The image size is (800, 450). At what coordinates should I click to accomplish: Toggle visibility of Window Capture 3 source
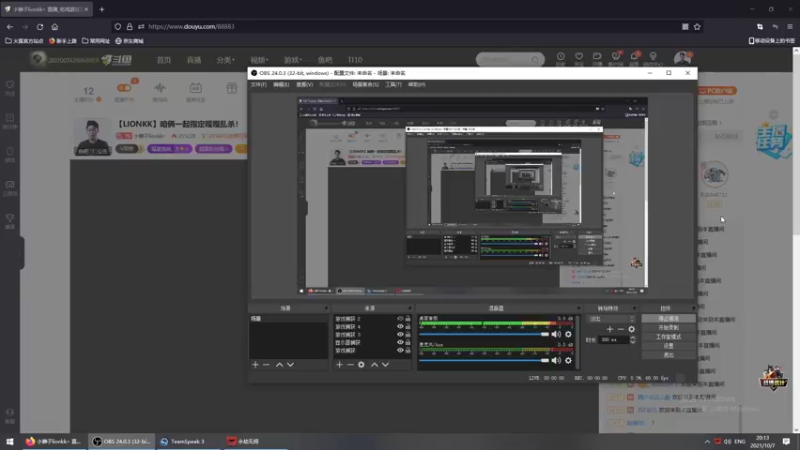coord(400,335)
